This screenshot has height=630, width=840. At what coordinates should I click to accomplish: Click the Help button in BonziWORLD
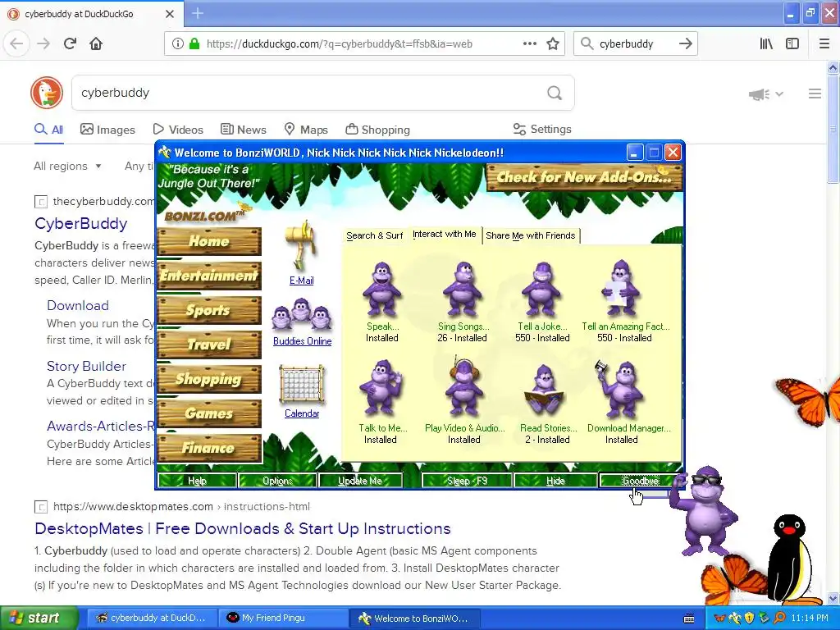click(197, 481)
